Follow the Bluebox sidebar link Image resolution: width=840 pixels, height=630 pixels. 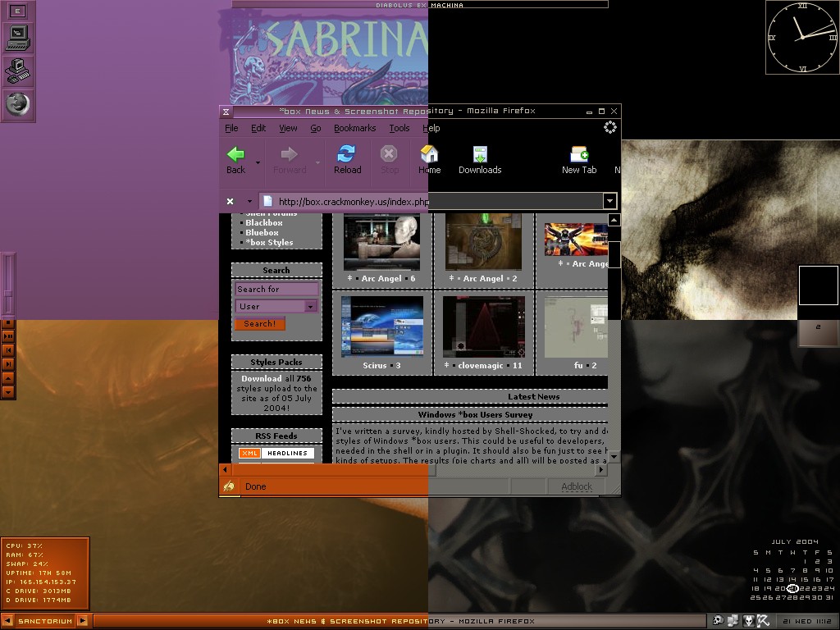pyautogui.click(x=262, y=232)
